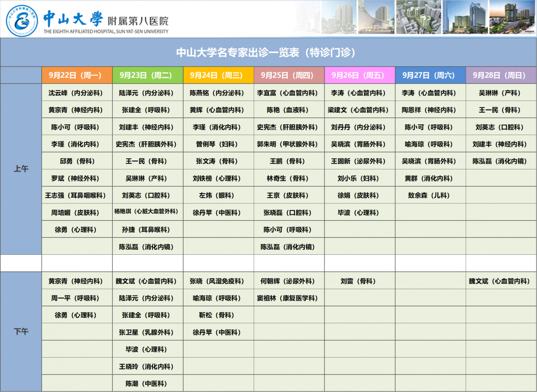
Task: Select 张卫星（乳腺外科） cell
Action: [x=148, y=332]
